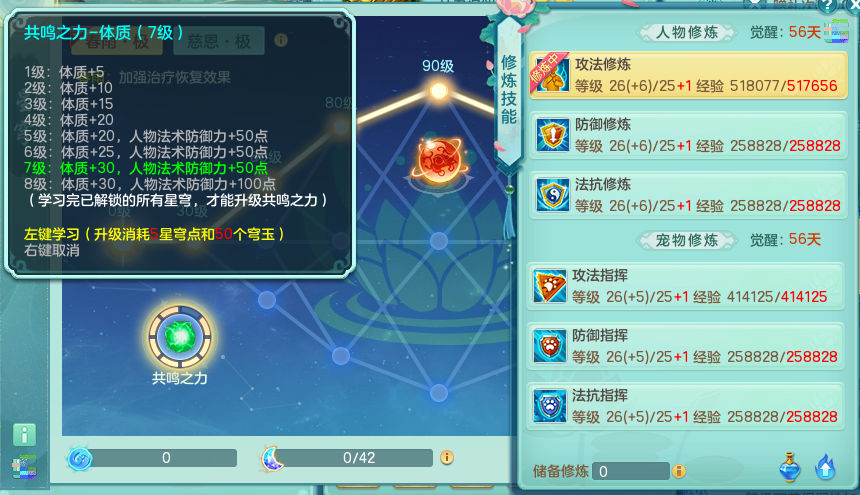Click the 法抗指挥 paw icon

click(x=550, y=406)
